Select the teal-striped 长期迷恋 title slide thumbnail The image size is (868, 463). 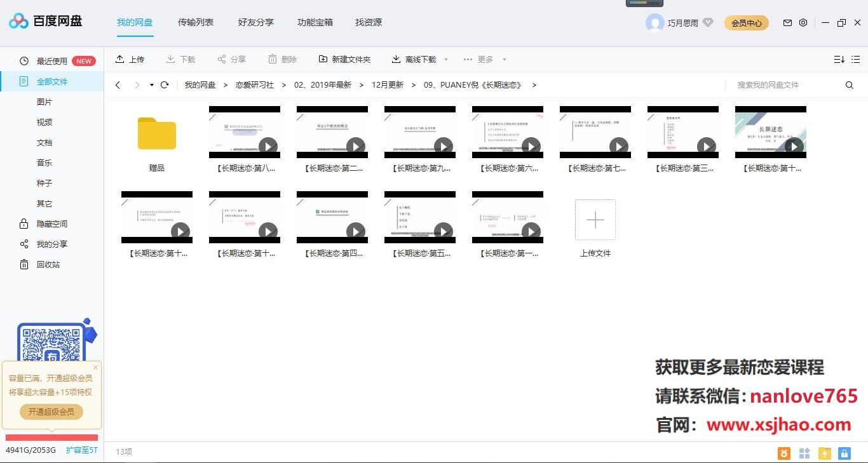point(771,132)
